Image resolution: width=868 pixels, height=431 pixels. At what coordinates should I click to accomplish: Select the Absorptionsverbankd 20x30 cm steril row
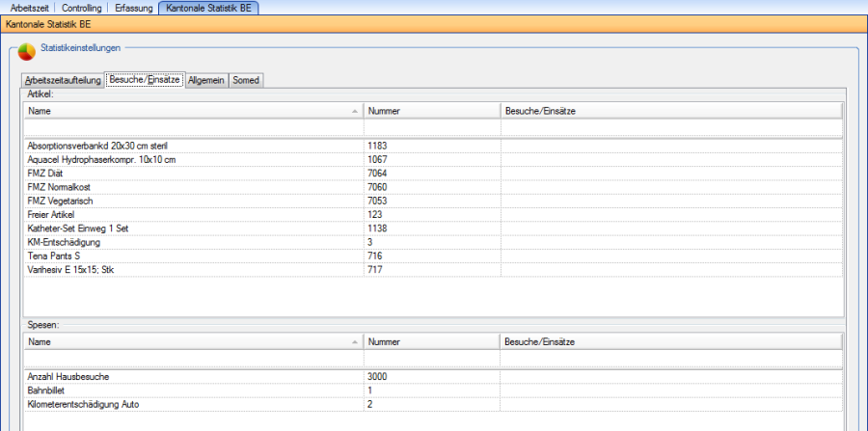point(193,145)
